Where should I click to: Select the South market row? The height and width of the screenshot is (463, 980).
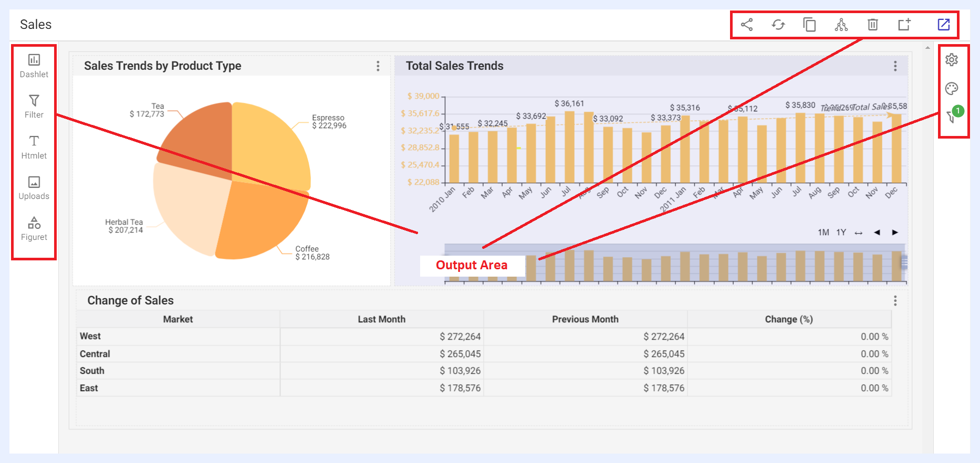[484, 371]
